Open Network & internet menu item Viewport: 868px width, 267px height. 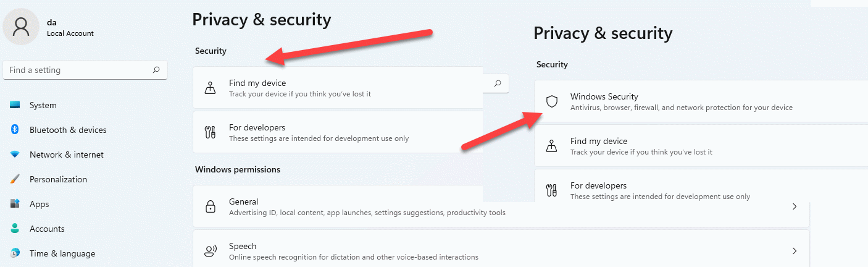tap(67, 155)
